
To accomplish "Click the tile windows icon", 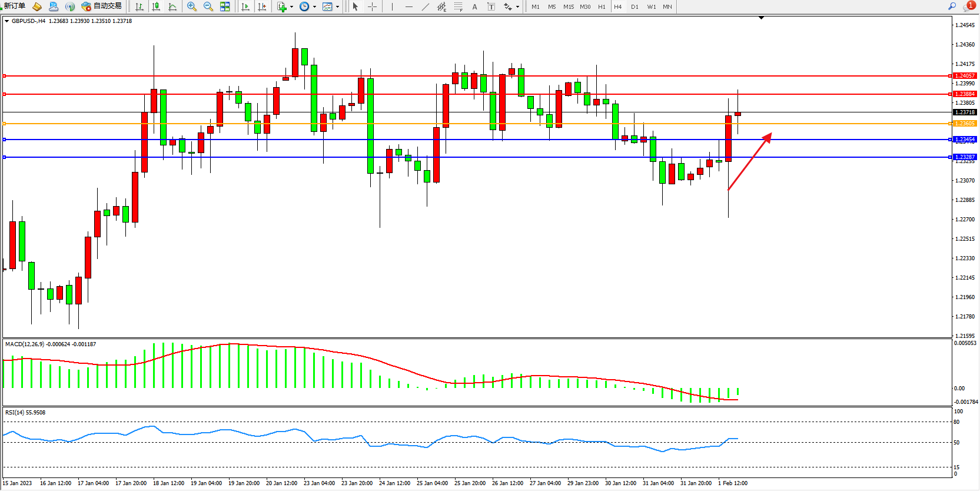I will 225,6.
